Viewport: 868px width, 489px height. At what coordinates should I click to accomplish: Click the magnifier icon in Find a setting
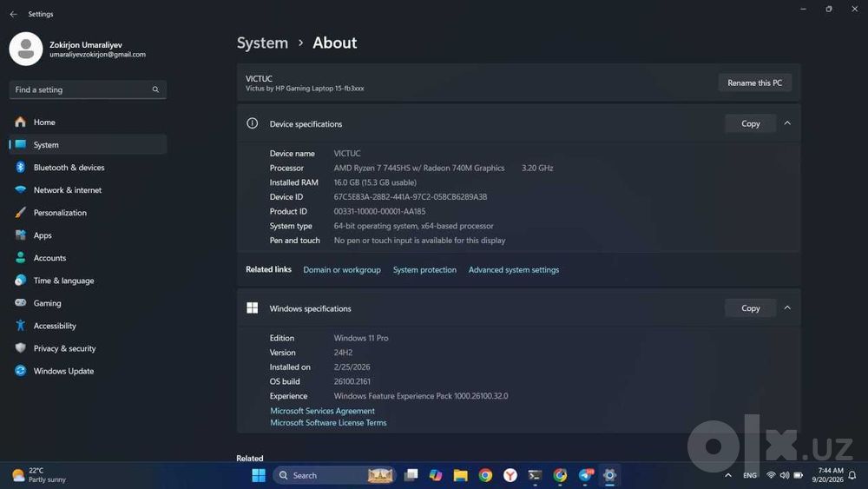[x=155, y=89]
